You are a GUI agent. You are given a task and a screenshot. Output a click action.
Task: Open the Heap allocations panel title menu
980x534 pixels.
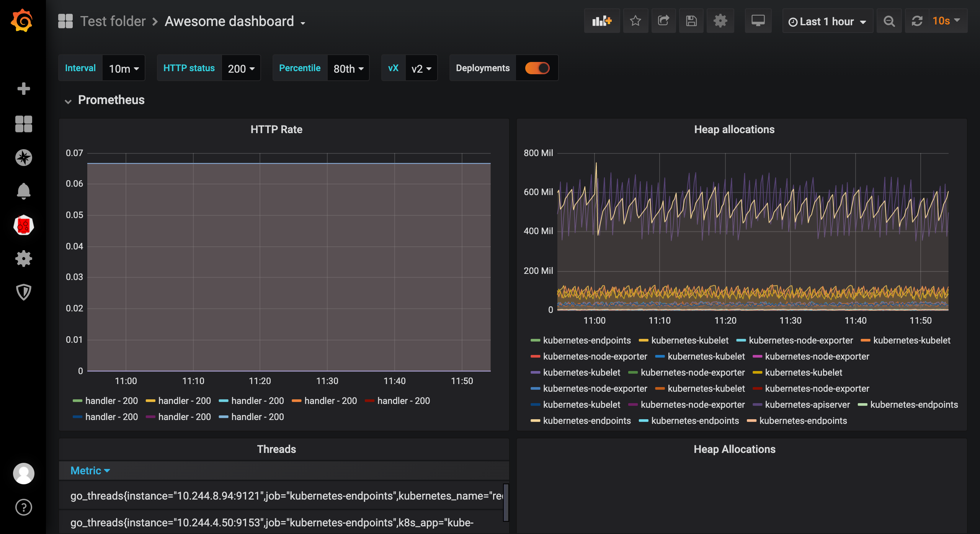tap(734, 129)
